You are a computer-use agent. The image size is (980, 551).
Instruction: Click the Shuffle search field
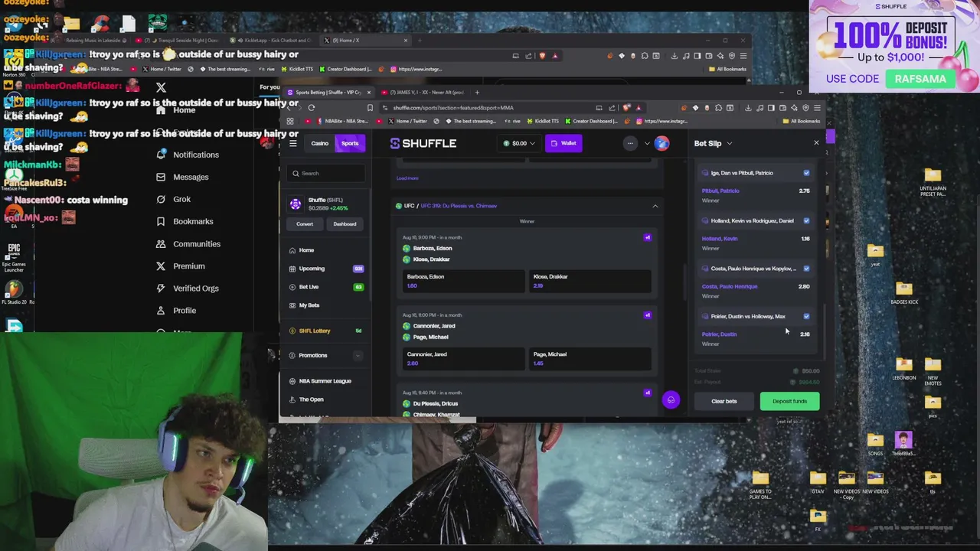(x=327, y=173)
